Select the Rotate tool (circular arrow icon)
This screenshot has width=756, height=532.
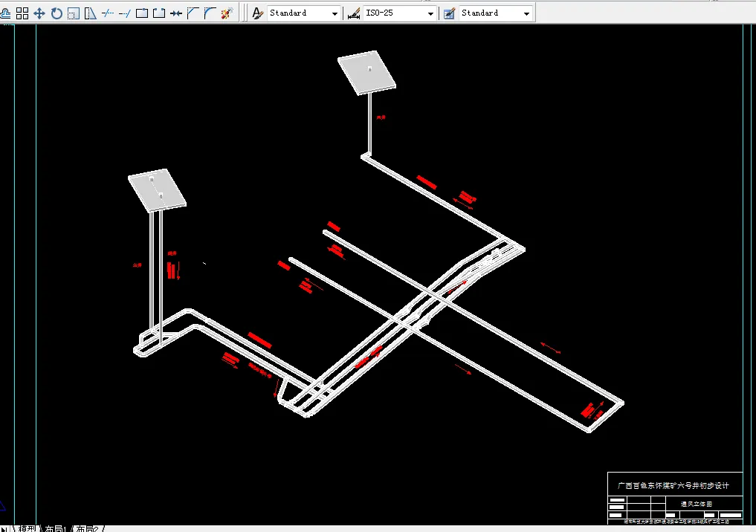pyautogui.click(x=56, y=13)
